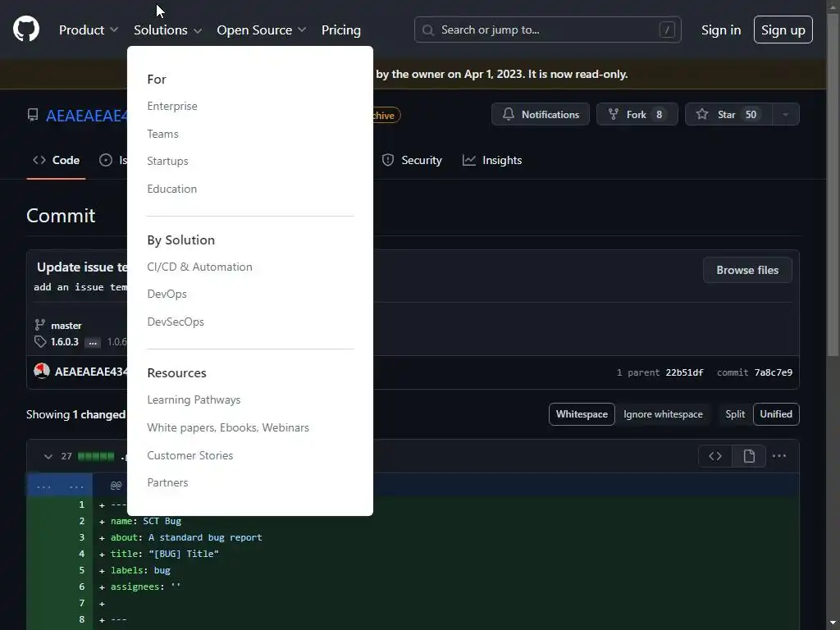Click the graph icon beside Insights
The height and width of the screenshot is (630, 840).
pos(468,160)
